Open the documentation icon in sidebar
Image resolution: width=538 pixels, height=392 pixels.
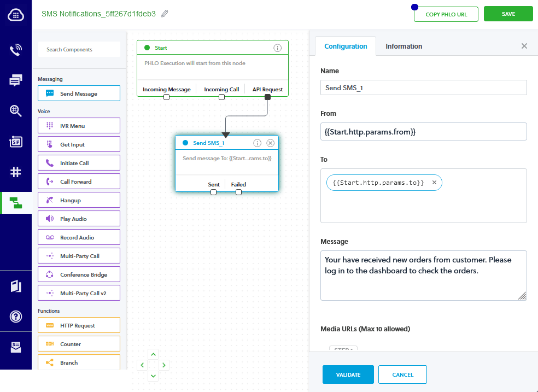click(16, 286)
